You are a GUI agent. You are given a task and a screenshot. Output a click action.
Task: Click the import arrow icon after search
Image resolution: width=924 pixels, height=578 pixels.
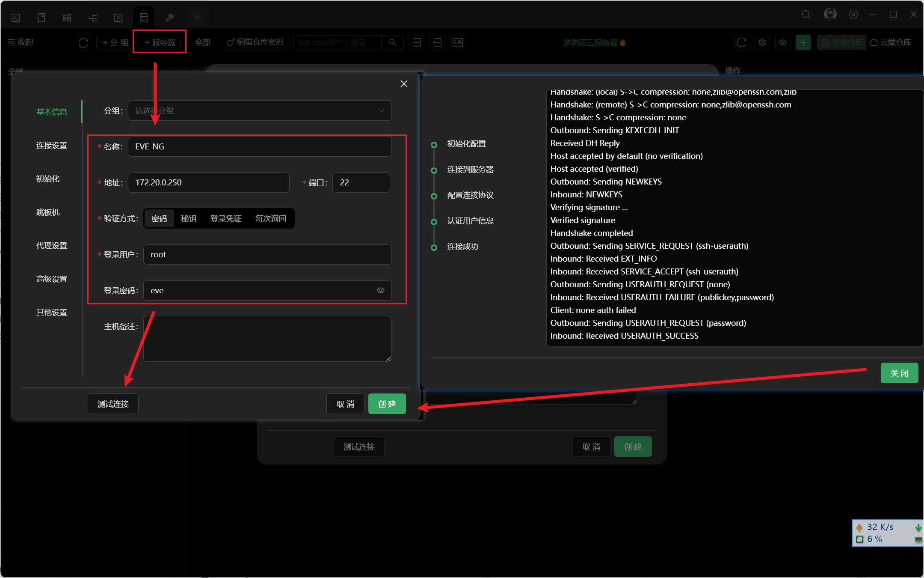click(417, 42)
